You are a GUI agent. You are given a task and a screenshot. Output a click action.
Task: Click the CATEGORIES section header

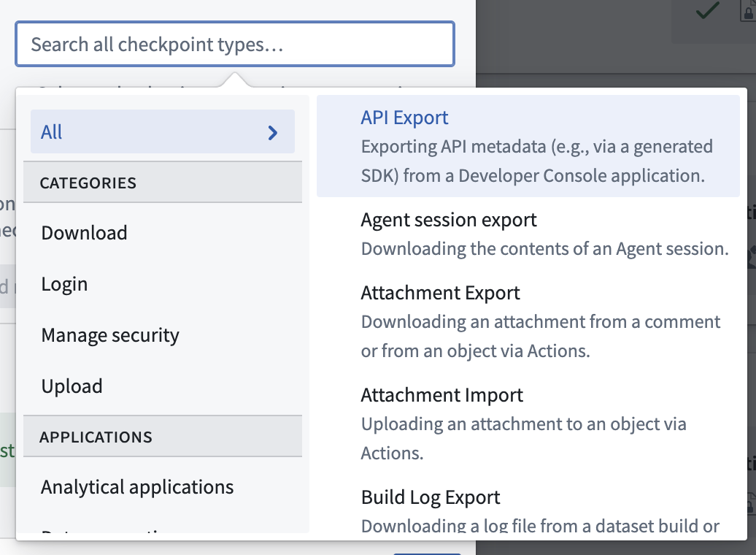point(163,183)
